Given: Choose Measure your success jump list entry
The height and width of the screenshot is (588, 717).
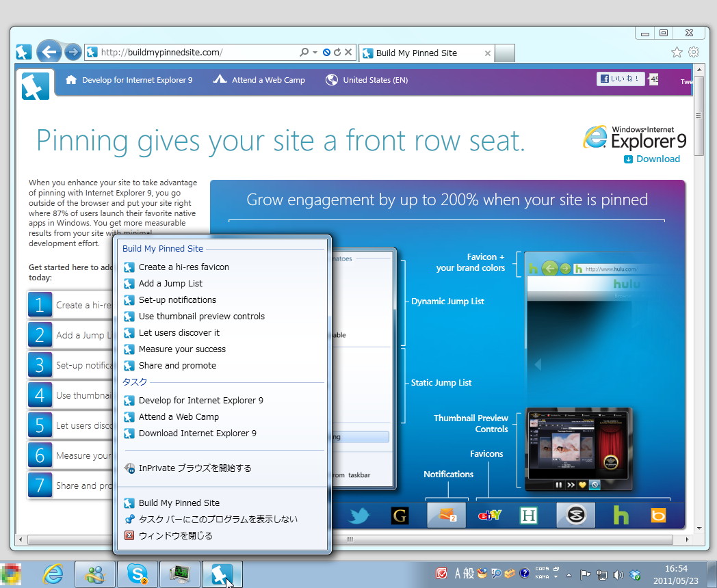Looking at the screenshot, I should [x=222, y=349].
